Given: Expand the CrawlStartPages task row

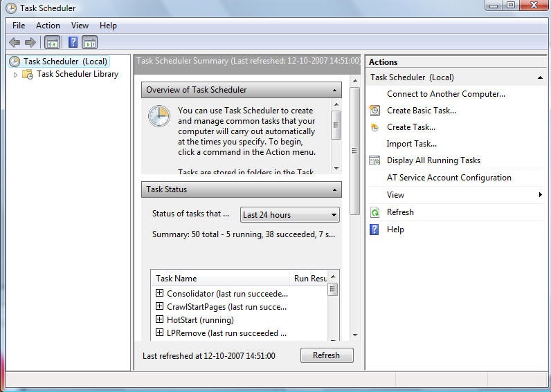Looking at the screenshot, I should coord(159,306).
